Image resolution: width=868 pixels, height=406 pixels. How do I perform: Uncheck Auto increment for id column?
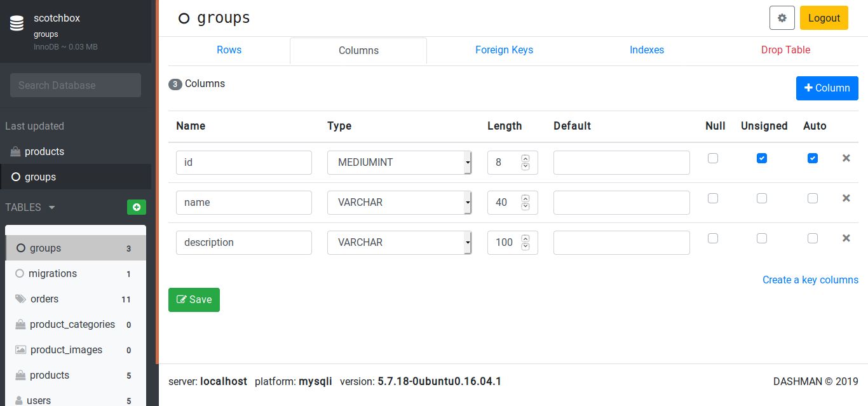point(813,158)
